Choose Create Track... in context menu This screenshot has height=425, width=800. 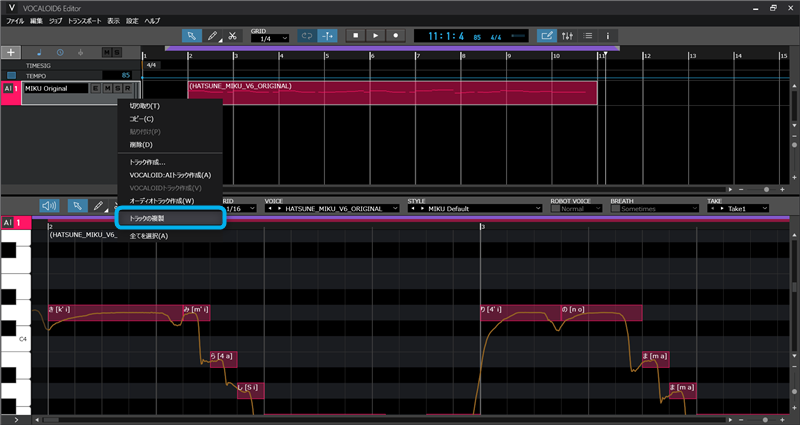point(170,162)
